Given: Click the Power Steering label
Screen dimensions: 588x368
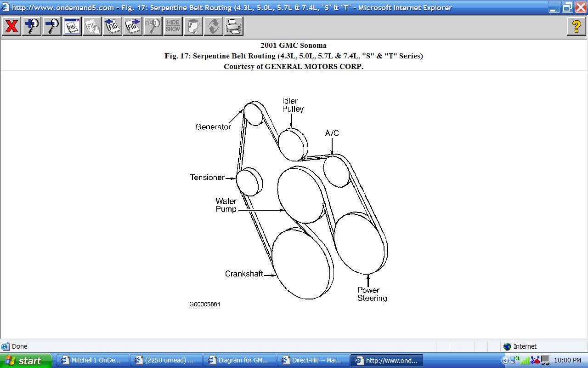Looking at the screenshot, I should click(x=372, y=294).
